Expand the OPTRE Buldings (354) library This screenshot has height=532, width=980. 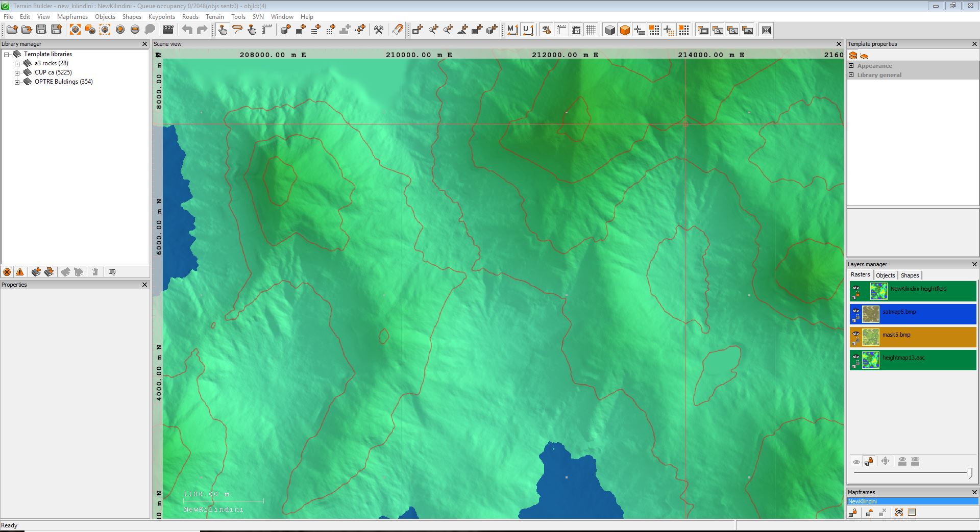17,82
